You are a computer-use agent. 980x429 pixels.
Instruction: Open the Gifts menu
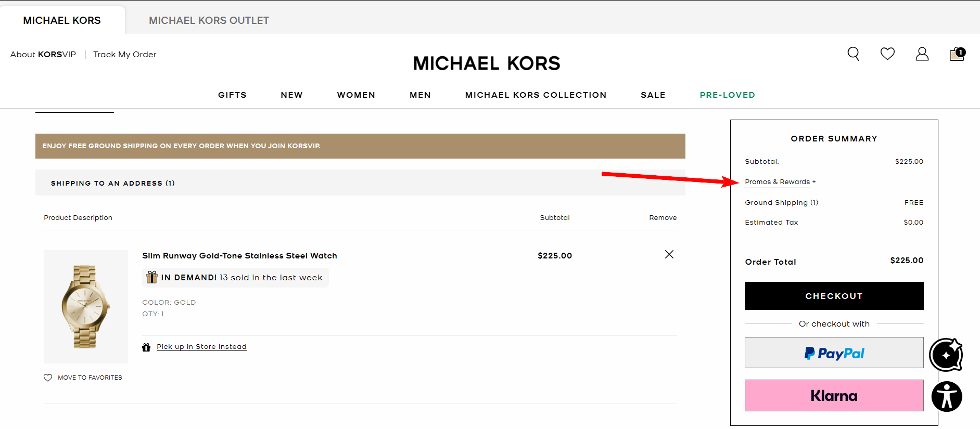(232, 95)
